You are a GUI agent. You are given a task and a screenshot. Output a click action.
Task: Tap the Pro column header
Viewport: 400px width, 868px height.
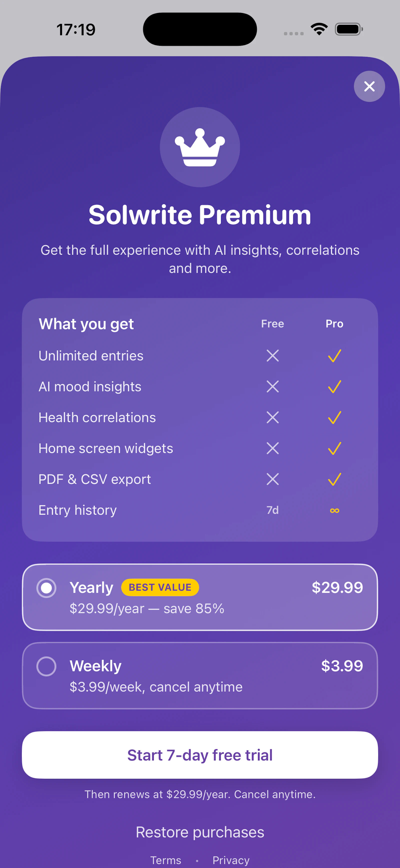(x=334, y=324)
